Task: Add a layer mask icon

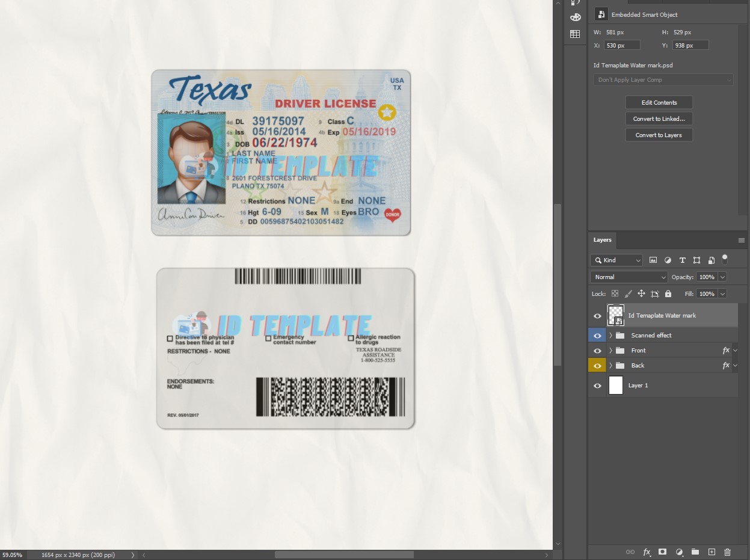Action: pyautogui.click(x=662, y=552)
